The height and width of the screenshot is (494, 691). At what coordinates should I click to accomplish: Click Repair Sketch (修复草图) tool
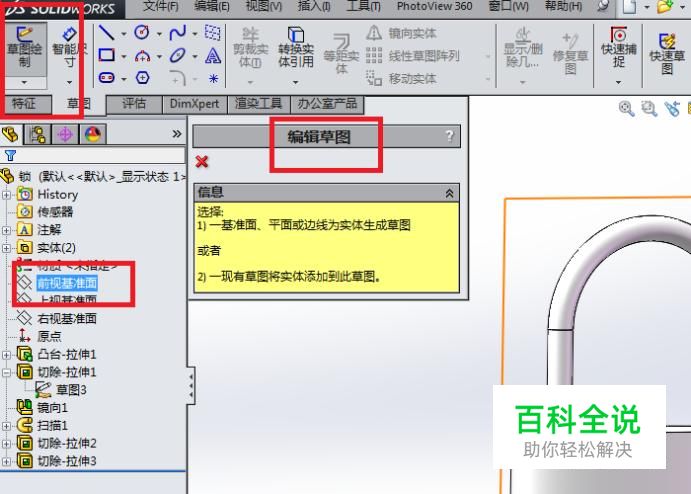click(x=570, y=52)
